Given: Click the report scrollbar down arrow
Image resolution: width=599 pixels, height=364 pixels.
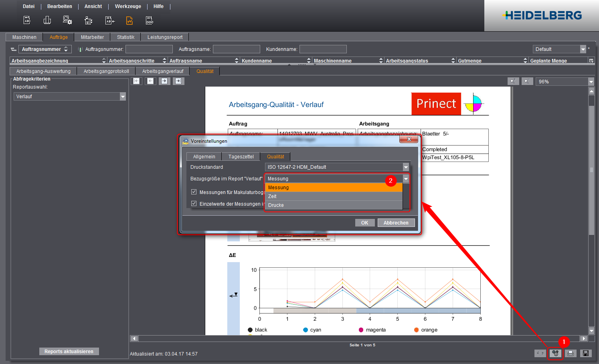Looking at the screenshot, I should [591, 331].
